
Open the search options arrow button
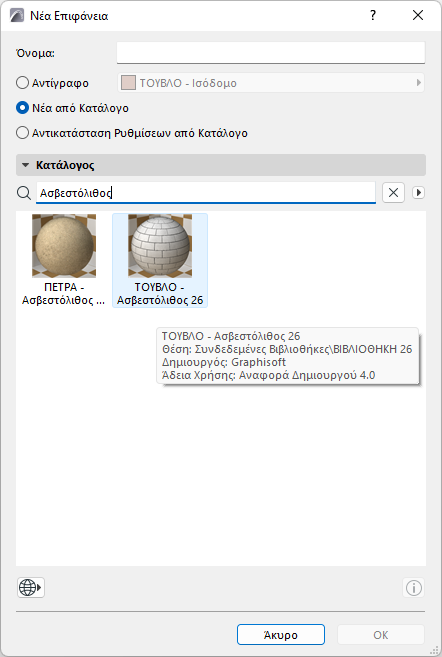pyautogui.click(x=418, y=193)
